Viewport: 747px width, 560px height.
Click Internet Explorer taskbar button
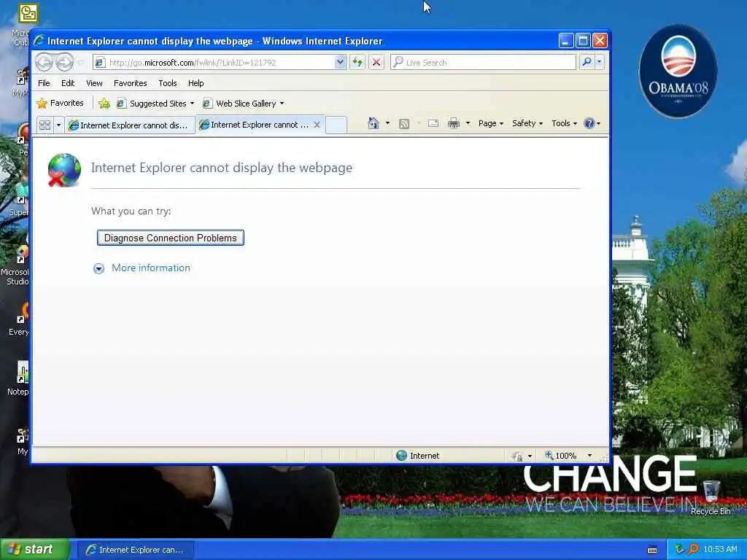pyautogui.click(x=135, y=550)
